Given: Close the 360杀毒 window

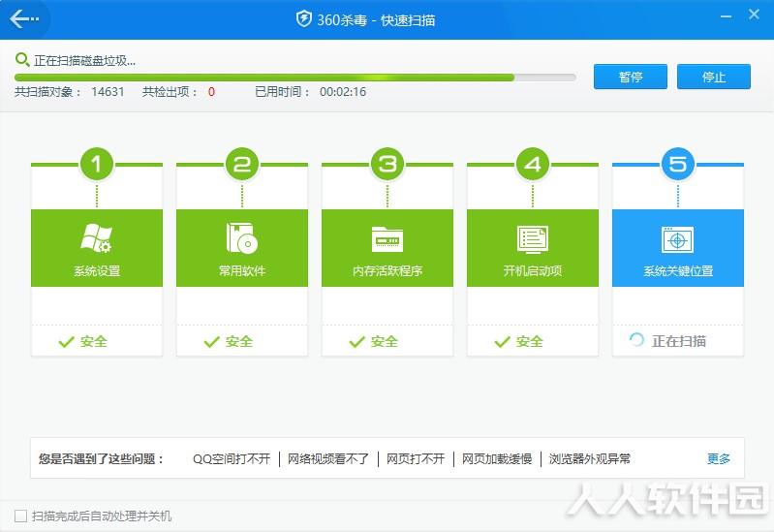Looking at the screenshot, I should (x=754, y=15).
